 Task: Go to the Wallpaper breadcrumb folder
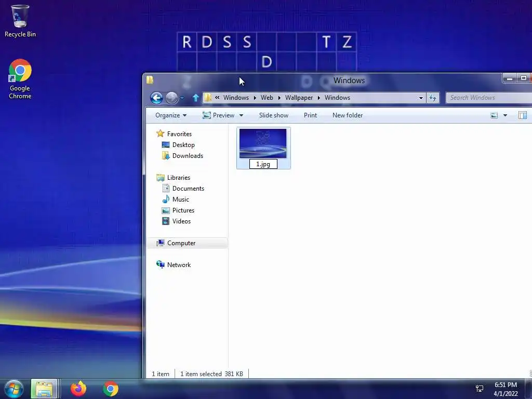point(299,98)
